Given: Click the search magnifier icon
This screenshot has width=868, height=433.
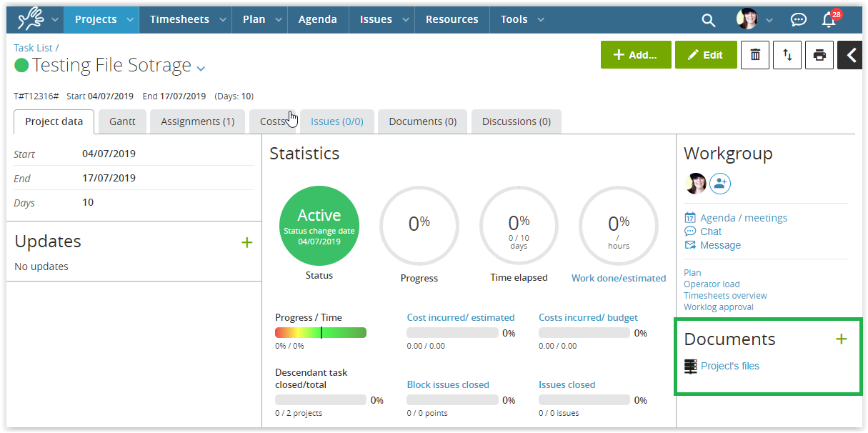Looking at the screenshot, I should point(708,20).
